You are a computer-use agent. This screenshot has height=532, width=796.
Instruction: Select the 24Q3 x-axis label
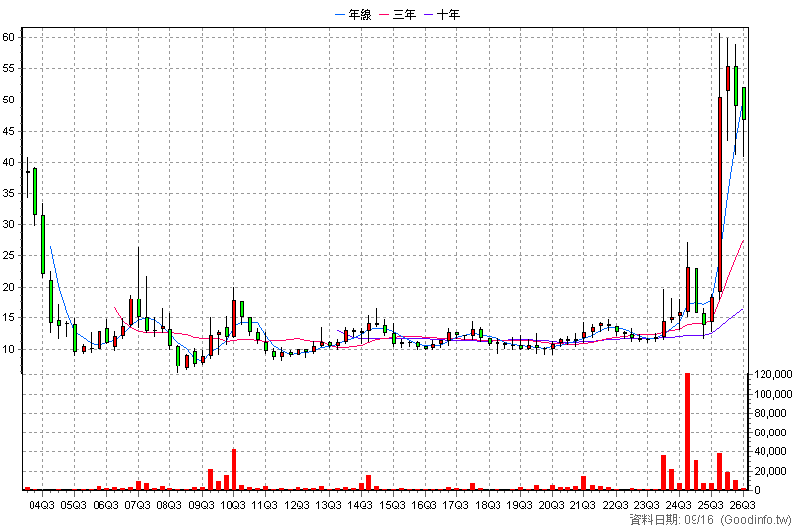coord(679,505)
